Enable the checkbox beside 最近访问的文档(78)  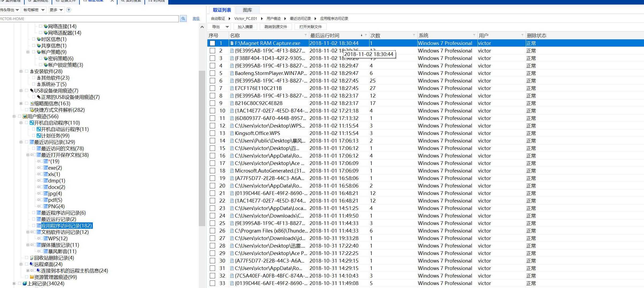point(34,148)
